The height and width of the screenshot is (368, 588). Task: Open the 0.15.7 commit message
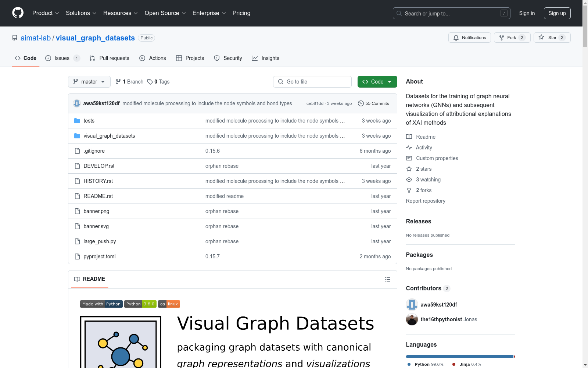point(212,256)
